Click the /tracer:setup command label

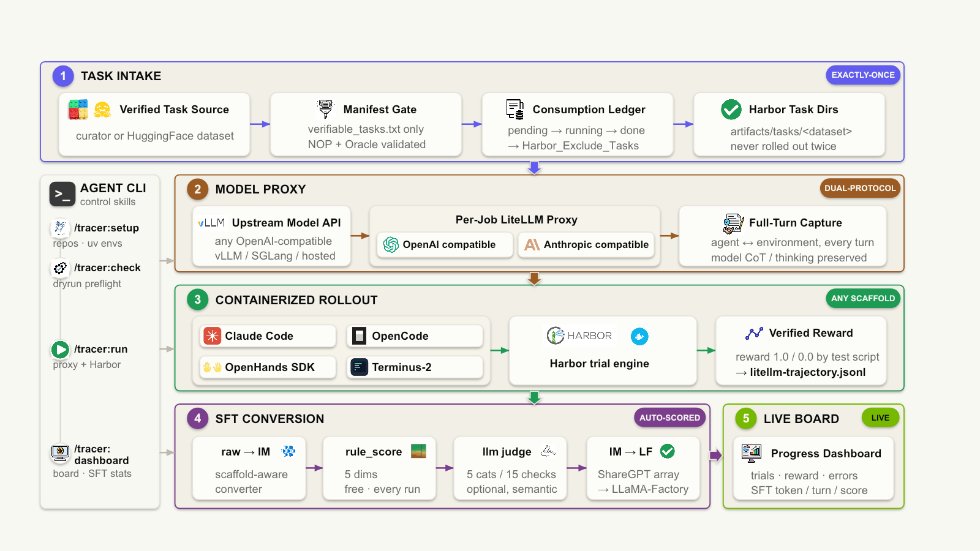pos(107,228)
